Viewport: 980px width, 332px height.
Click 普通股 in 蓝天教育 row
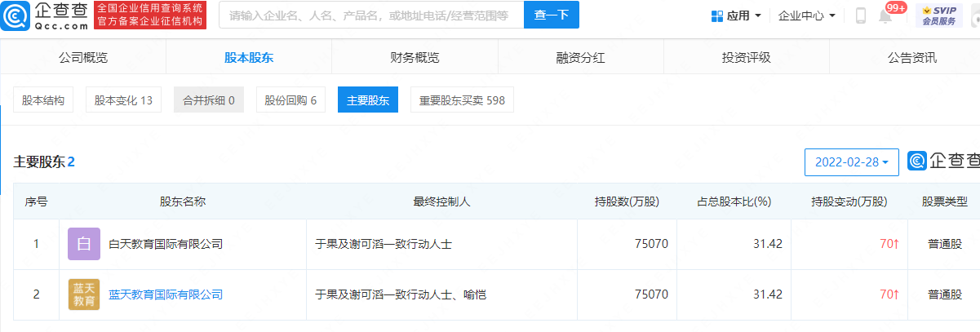click(945, 294)
